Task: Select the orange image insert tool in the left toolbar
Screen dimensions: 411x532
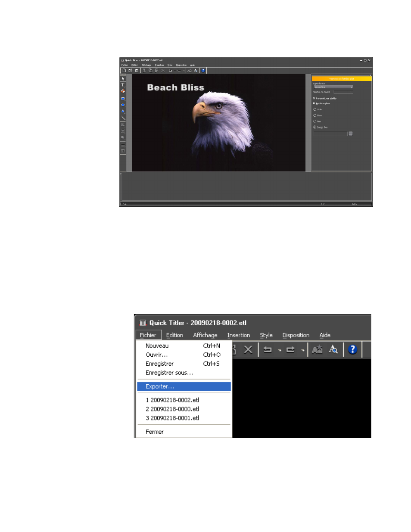Action: [123, 91]
